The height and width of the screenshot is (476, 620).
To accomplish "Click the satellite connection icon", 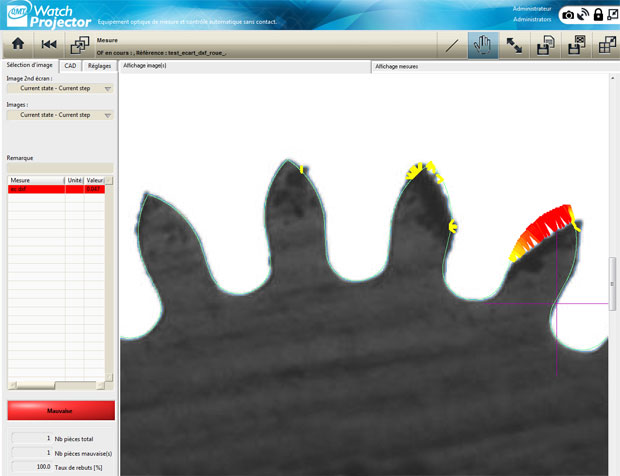I will [583, 15].
